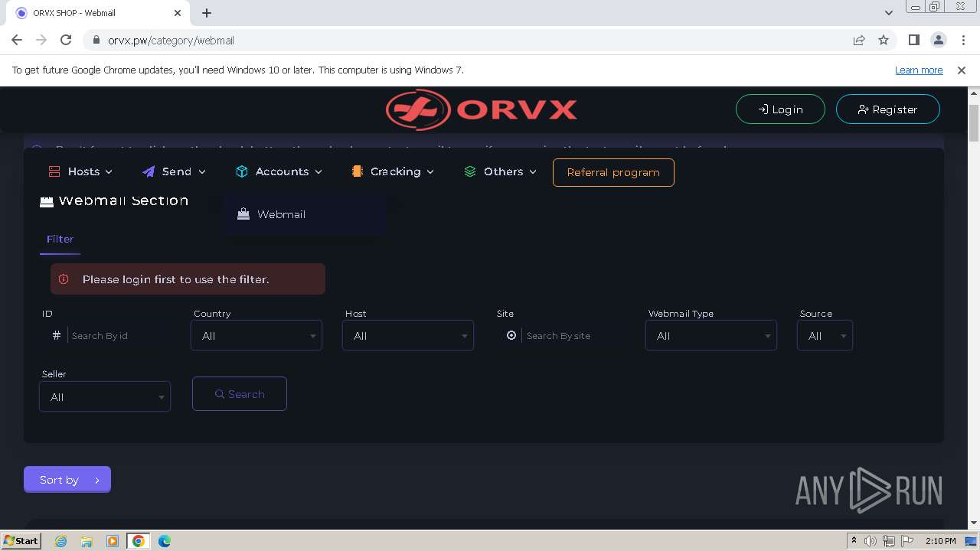Image resolution: width=980 pixels, height=551 pixels.
Task: Open the Webmail Type dropdown
Action: click(x=711, y=335)
